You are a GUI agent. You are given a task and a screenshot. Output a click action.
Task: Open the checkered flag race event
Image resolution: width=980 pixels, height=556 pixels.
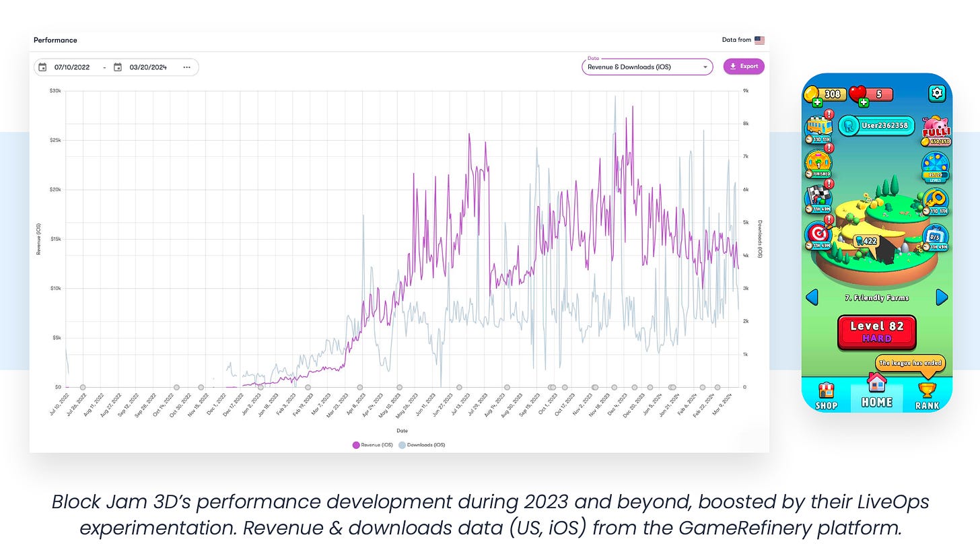pyautogui.click(x=818, y=197)
